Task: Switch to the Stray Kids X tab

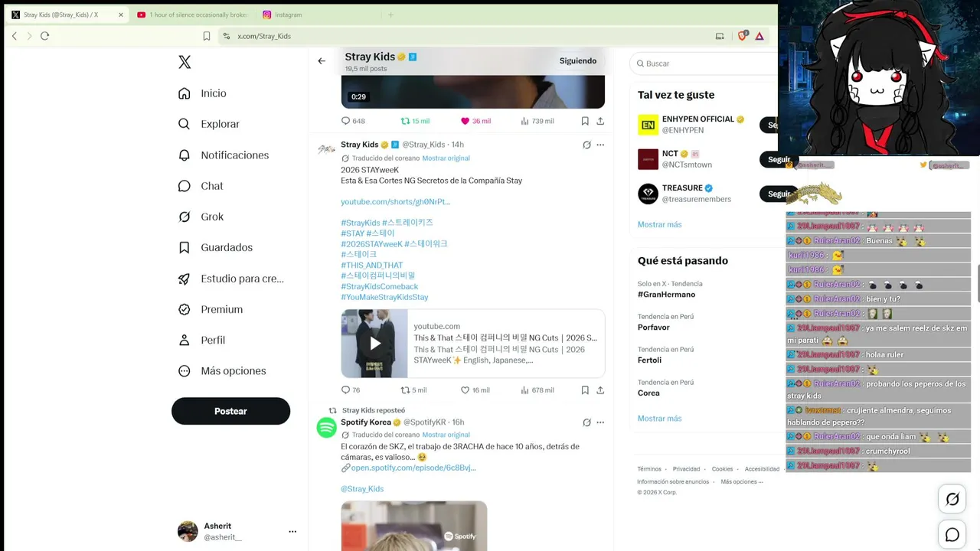Action: pos(67,15)
